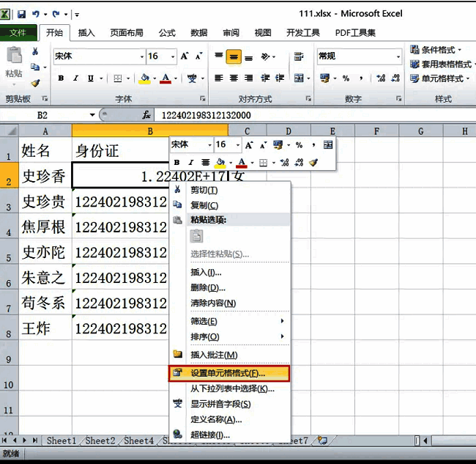The image size is (476, 464).
Task: Toggle Italic on the floating mini toolbar
Action: (x=190, y=163)
